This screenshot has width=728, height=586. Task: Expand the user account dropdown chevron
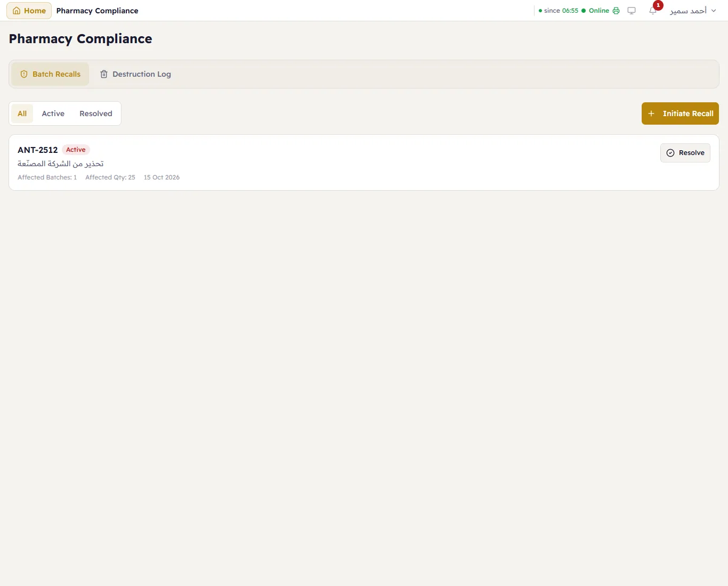(x=714, y=11)
